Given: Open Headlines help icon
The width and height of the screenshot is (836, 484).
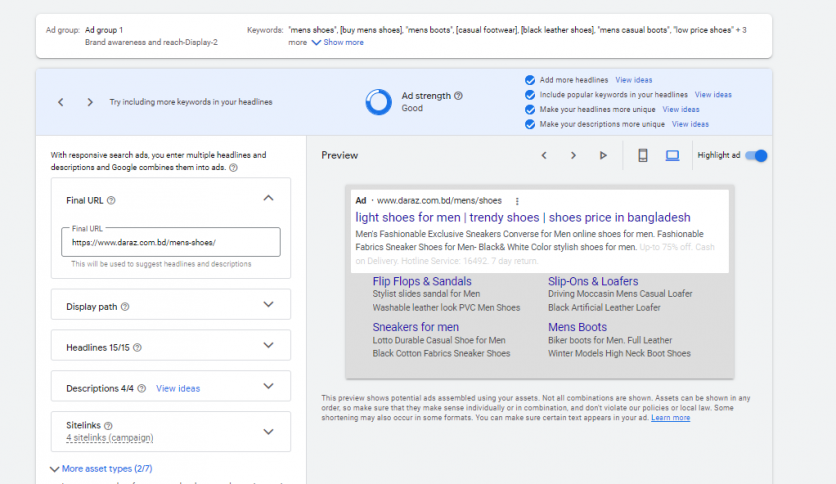Looking at the screenshot, I should (x=137, y=348).
